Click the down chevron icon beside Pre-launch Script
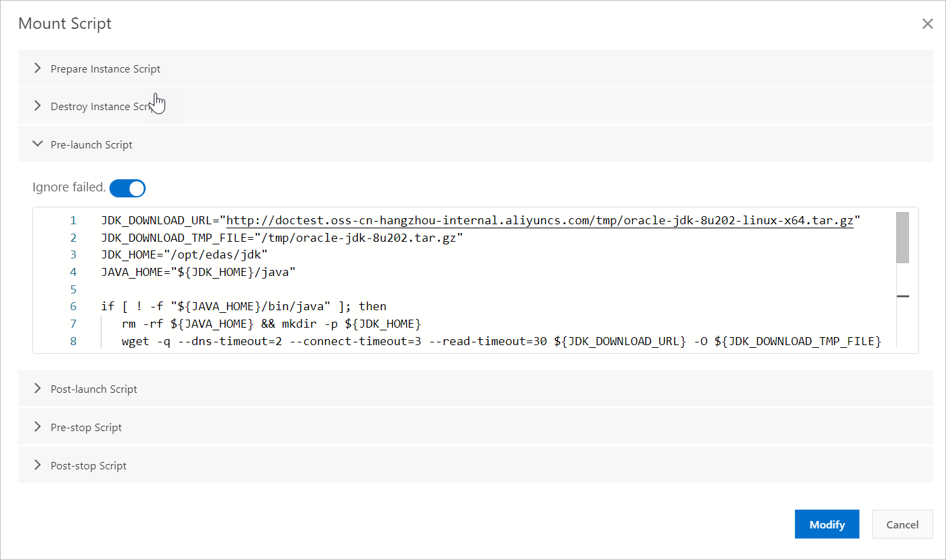Image resolution: width=946 pixels, height=560 pixels. click(38, 144)
